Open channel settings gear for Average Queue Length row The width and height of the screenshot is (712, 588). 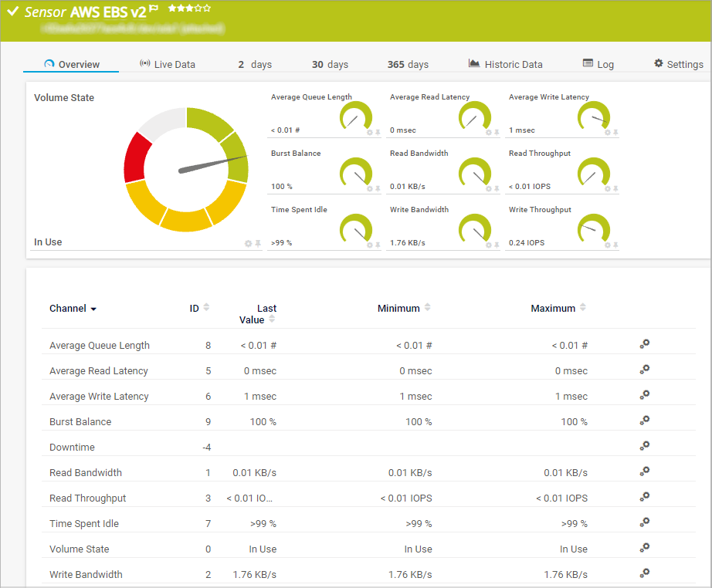click(645, 344)
